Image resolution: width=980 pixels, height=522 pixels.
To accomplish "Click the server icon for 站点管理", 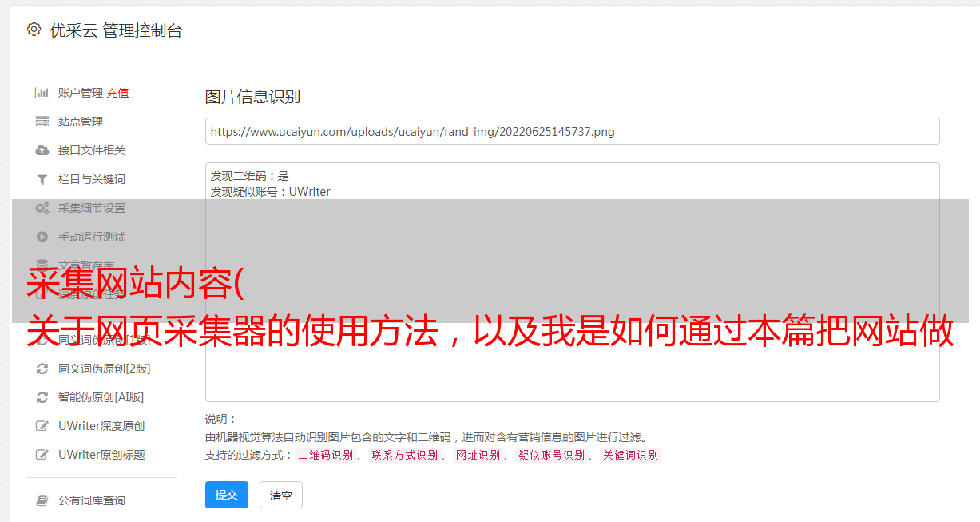I will [x=42, y=122].
